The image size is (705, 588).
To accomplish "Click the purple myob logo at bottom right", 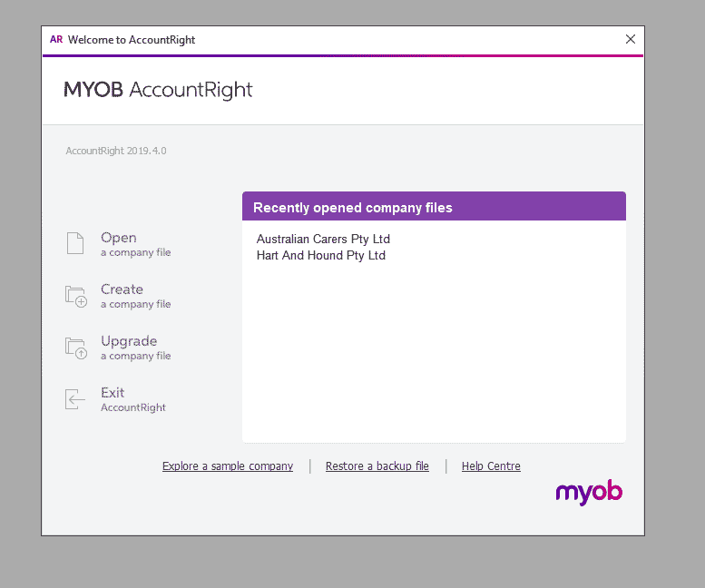I will tap(589, 493).
